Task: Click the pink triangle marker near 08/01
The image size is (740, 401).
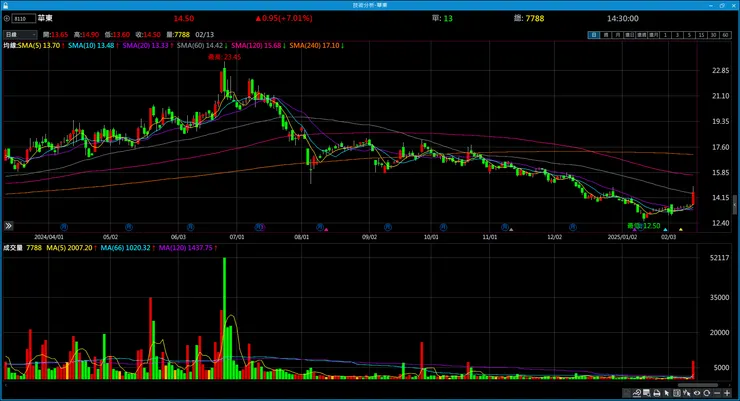Action: [326, 230]
